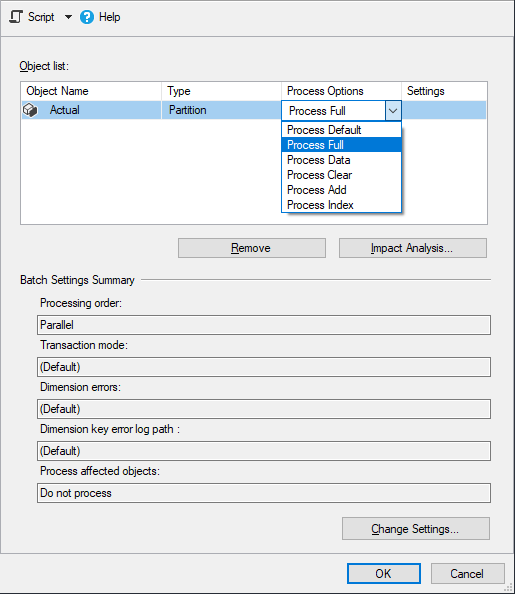Click the Processing order Parallel field
The width and height of the screenshot is (515, 594).
click(x=264, y=325)
